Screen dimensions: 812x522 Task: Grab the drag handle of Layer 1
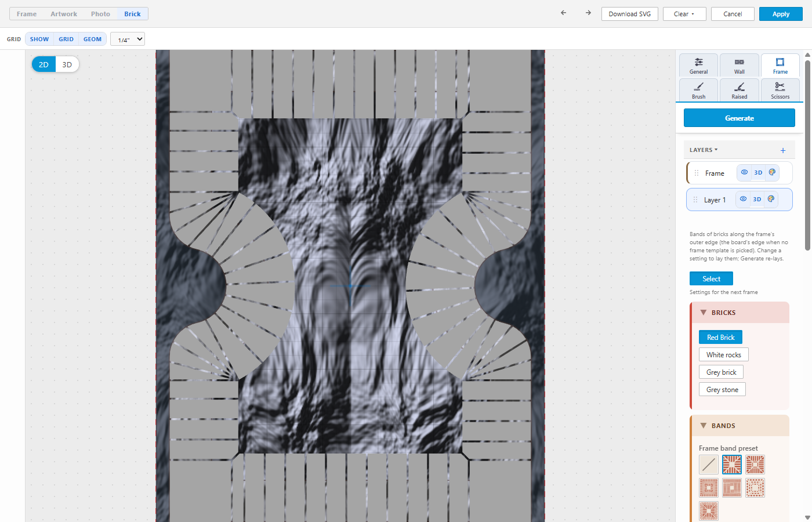[x=695, y=200]
